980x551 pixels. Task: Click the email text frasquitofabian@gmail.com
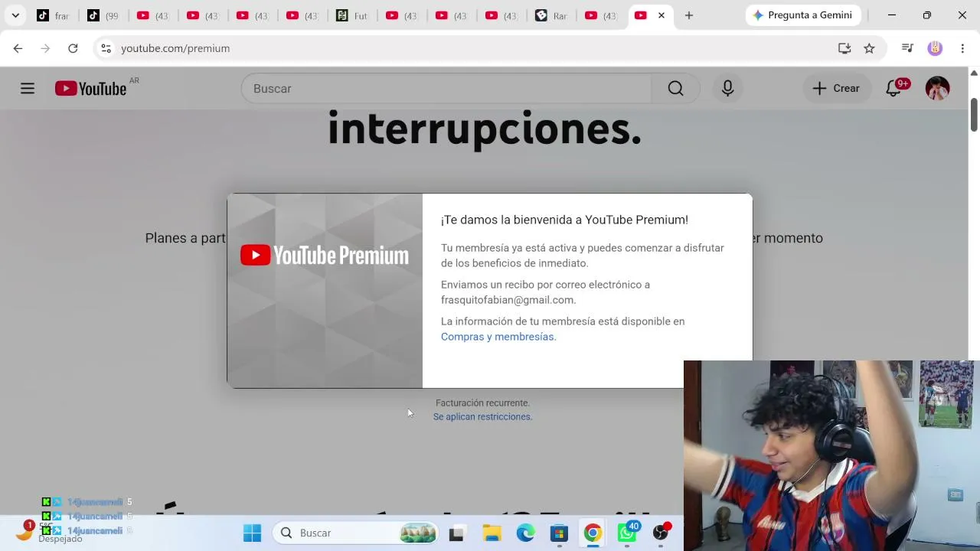click(x=507, y=300)
